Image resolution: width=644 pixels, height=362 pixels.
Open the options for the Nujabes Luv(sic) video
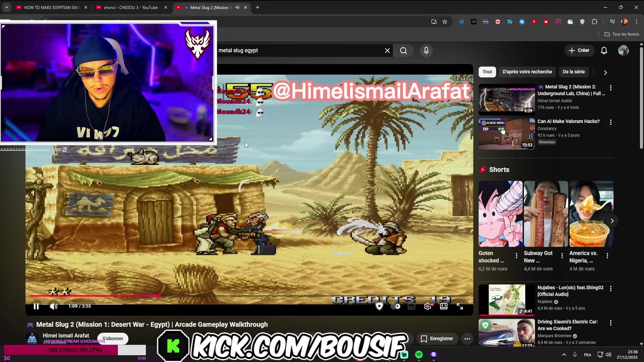click(611, 289)
